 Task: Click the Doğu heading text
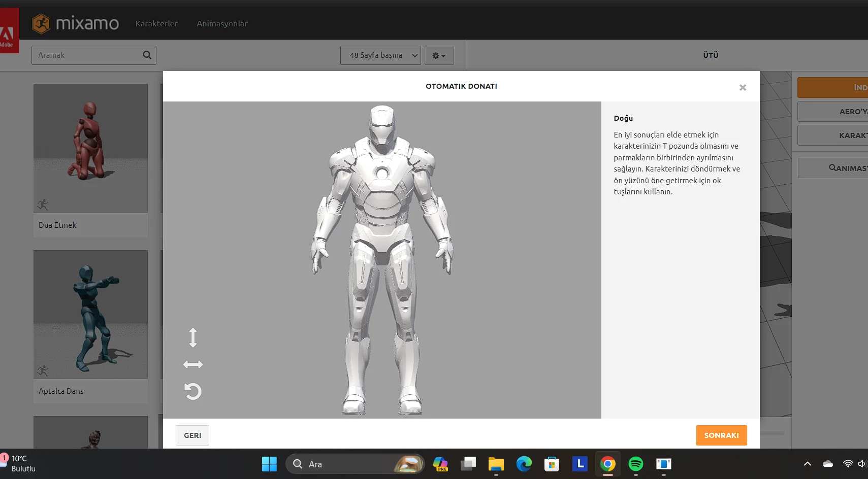click(x=623, y=118)
